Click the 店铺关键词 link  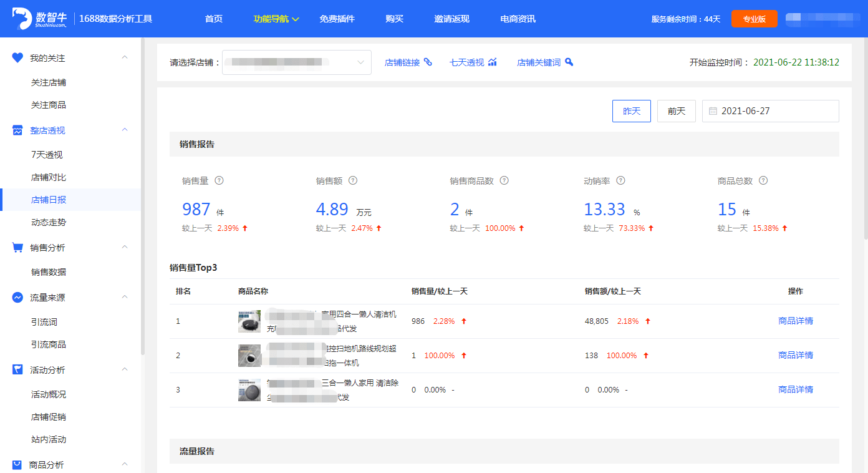click(539, 62)
